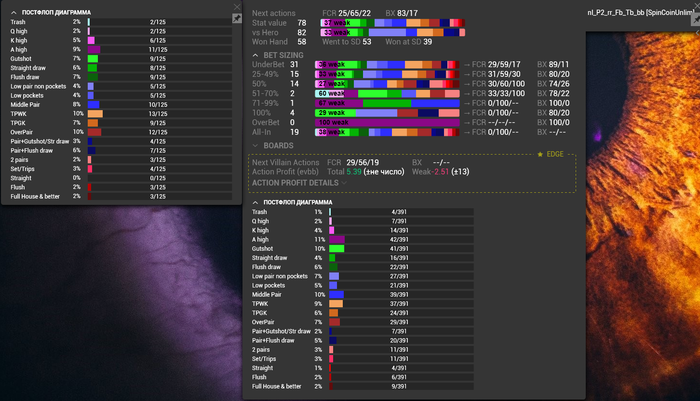Image resolution: width=700 pixels, height=401 pixels.
Task: Click the Won at SD 39 stat
Action: pyautogui.click(x=408, y=42)
